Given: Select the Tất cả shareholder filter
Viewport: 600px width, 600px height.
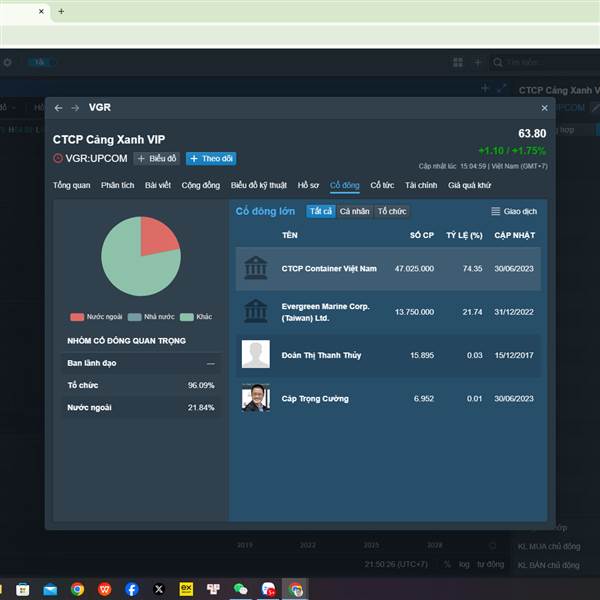Looking at the screenshot, I should coord(321,211).
